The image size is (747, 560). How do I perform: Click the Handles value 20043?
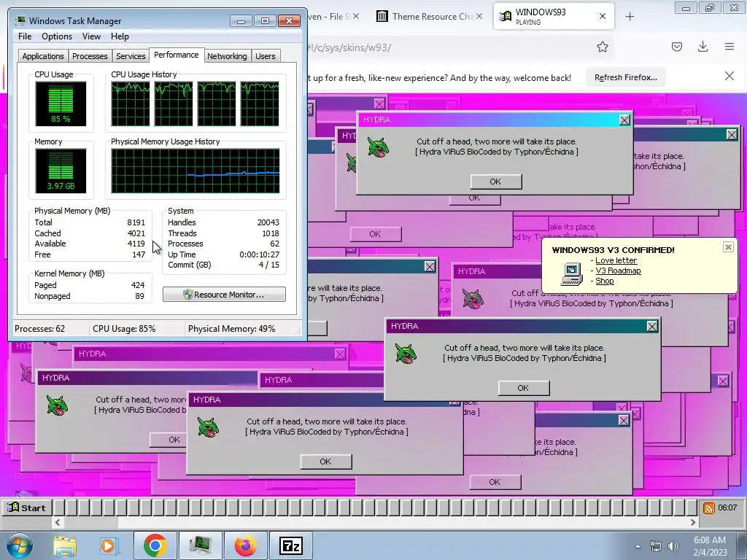268,222
